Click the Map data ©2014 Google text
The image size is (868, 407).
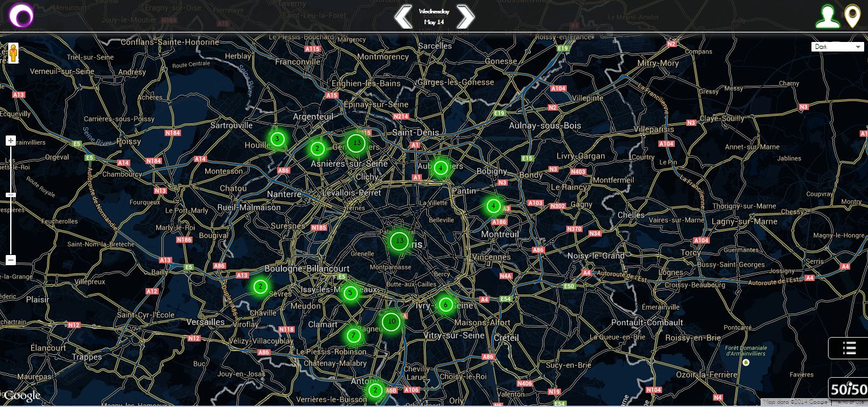797,402
